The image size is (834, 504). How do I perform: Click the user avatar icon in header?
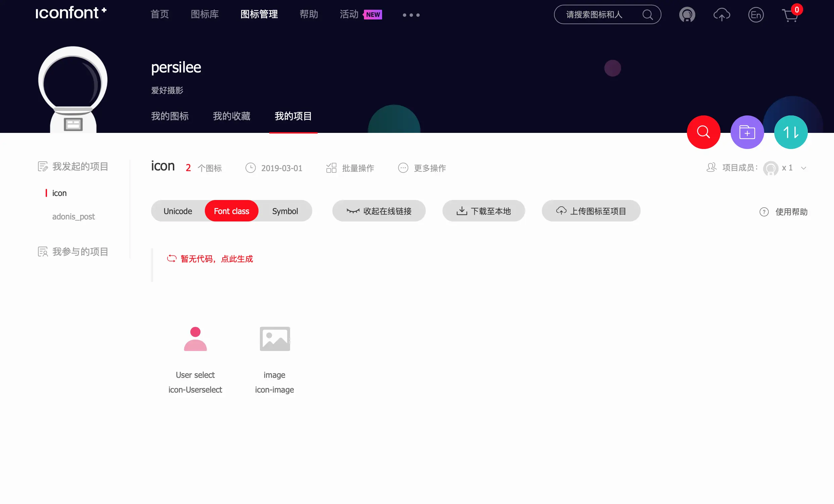pos(687,15)
